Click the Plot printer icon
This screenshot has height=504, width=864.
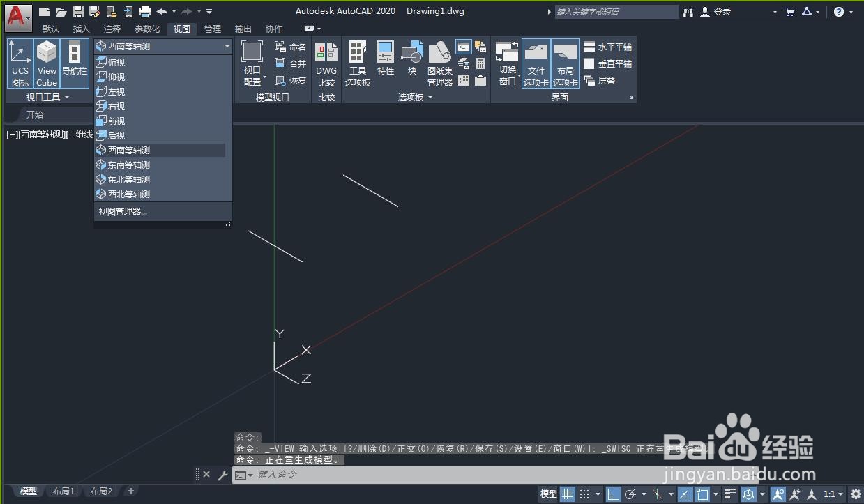coord(145,12)
